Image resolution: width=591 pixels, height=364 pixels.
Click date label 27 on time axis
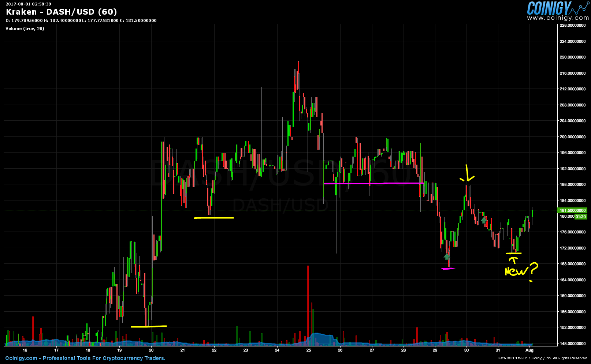pos(372,350)
